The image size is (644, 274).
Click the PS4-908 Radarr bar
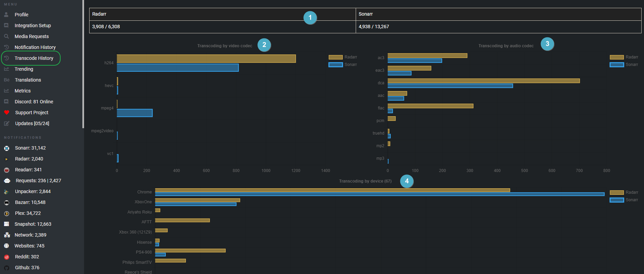pos(190,251)
